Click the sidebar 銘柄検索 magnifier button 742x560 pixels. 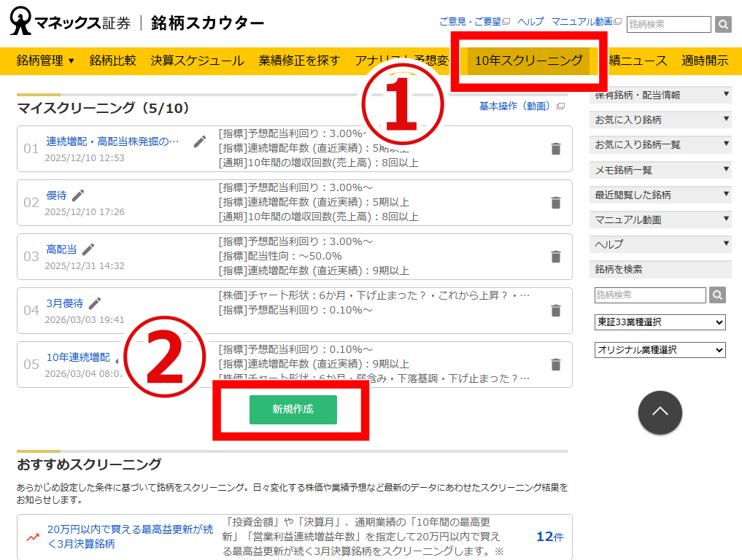(x=718, y=295)
